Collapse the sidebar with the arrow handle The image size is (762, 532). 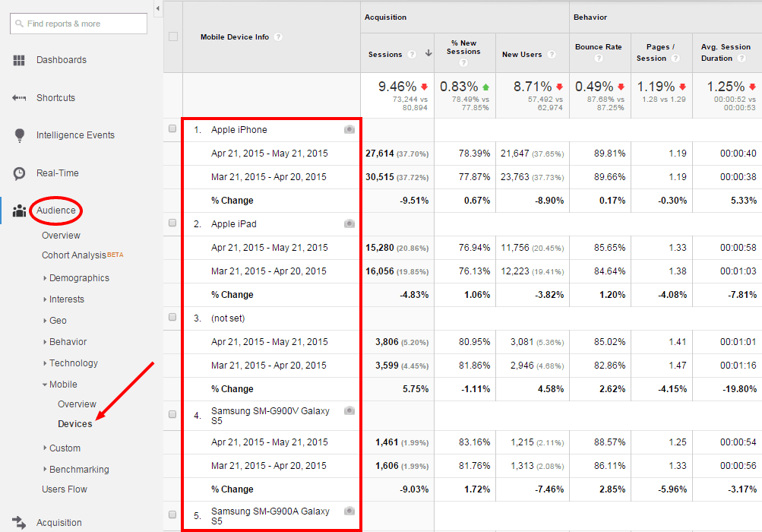(x=158, y=8)
